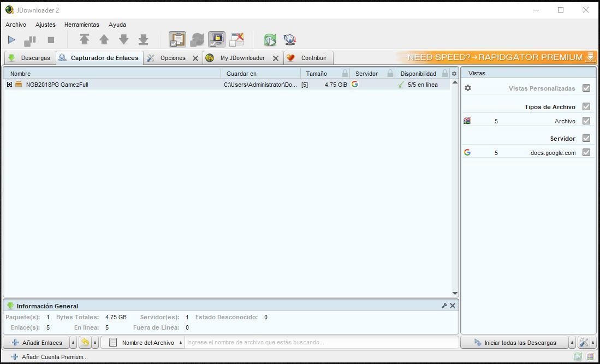Move selection to bottom arrow icon

coord(144,39)
